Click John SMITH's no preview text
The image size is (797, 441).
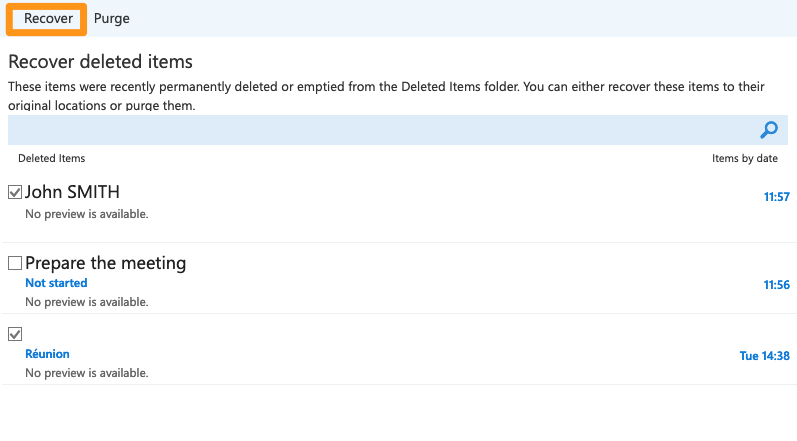point(86,214)
